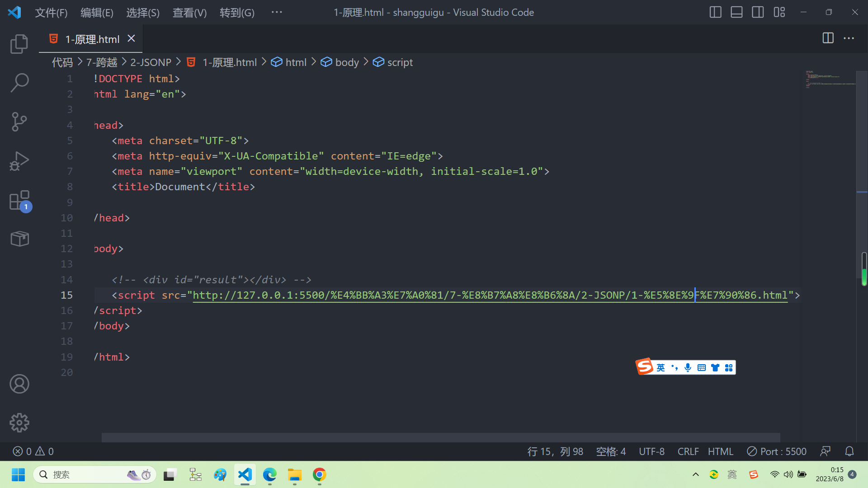This screenshot has width=868, height=488.
Task: Toggle Sogou 英 language mode
Action: click(x=660, y=368)
